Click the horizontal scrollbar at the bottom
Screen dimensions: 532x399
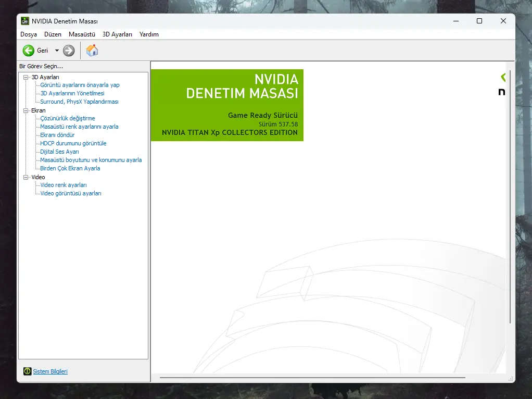point(312,377)
